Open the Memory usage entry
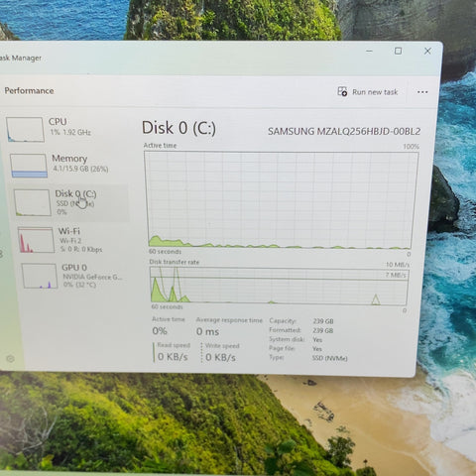Screen dimensions: 476x476 point(67,165)
